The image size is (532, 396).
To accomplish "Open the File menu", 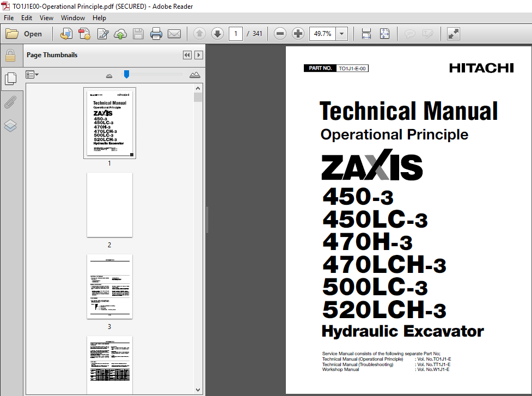I will (x=9, y=18).
